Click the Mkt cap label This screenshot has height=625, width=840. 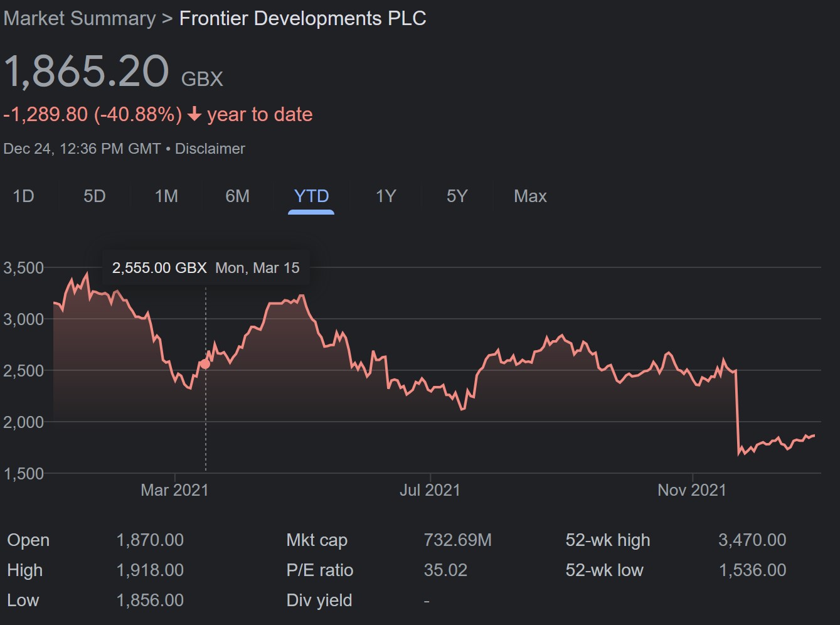click(x=316, y=540)
